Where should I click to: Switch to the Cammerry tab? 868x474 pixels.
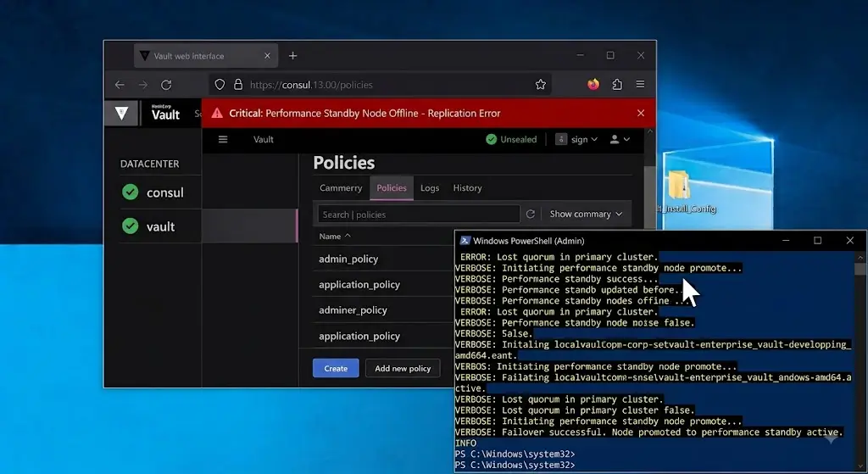[x=341, y=187]
